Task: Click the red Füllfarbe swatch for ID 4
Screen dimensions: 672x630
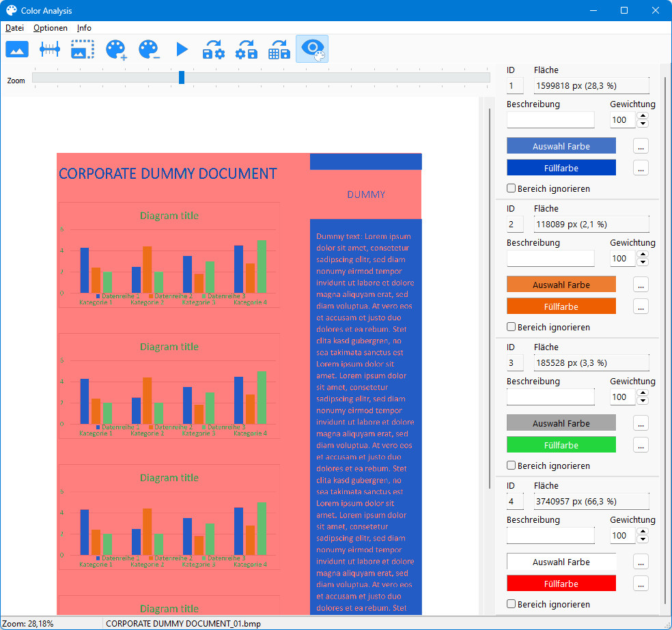Action: (x=561, y=584)
